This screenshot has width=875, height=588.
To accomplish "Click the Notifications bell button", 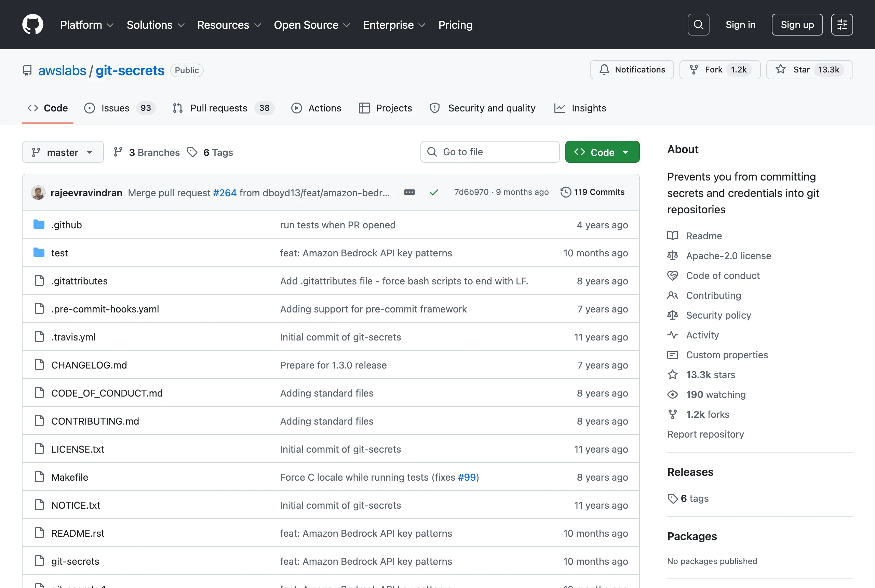I will click(632, 70).
